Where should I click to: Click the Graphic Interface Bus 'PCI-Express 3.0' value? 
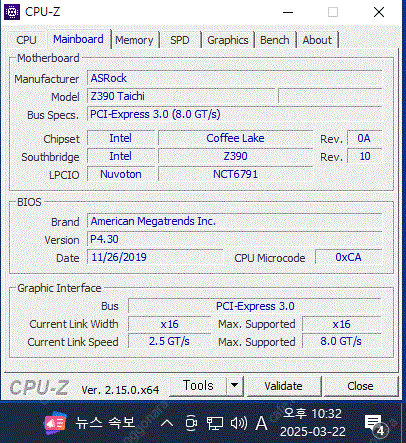255,306
